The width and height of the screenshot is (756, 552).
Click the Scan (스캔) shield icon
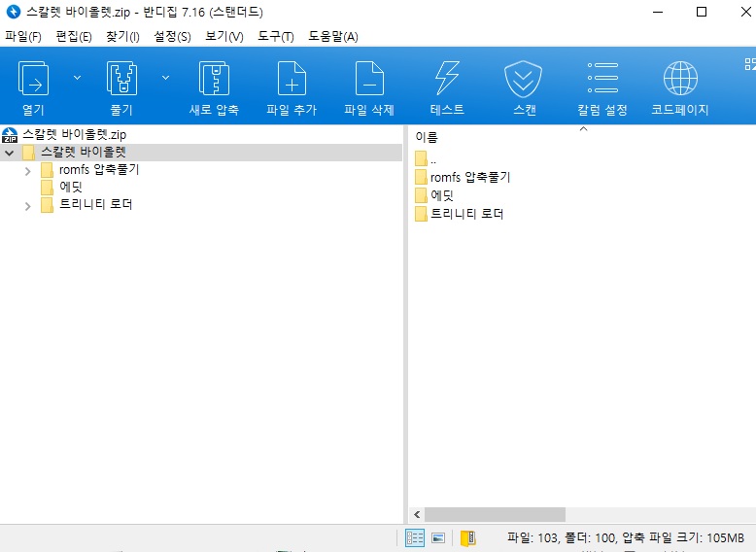click(x=523, y=79)
